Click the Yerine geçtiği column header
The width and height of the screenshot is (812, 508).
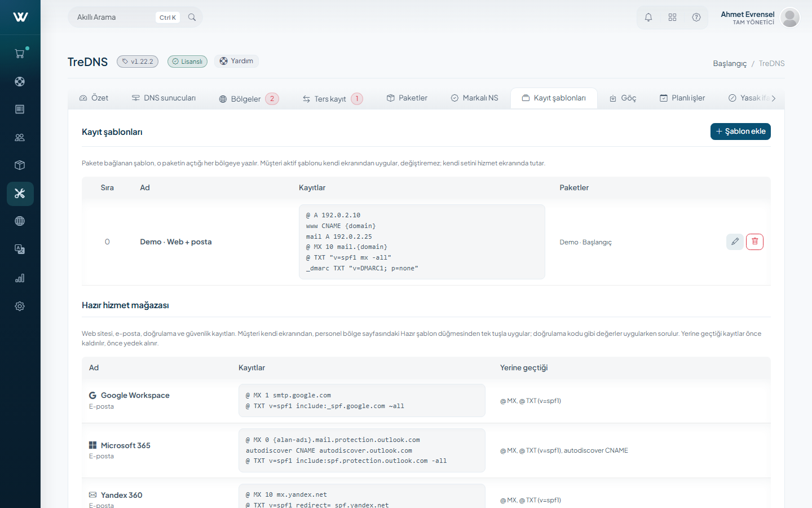click(524, 367)
